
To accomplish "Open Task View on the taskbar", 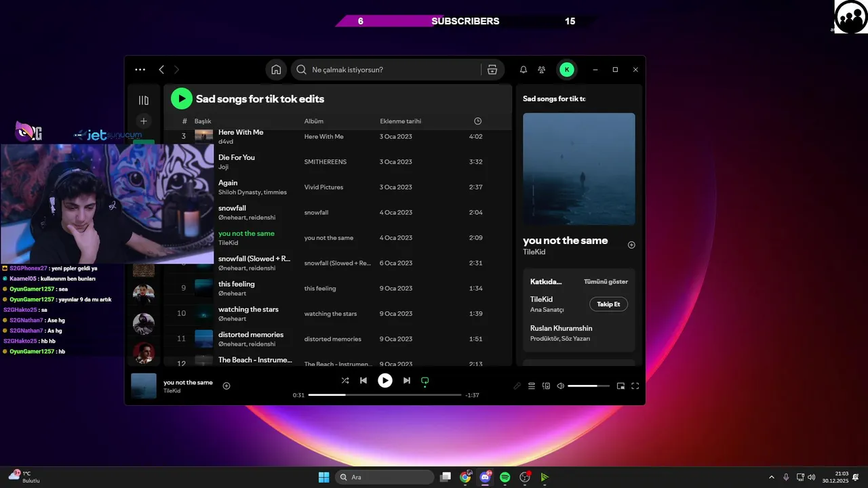I will pyautogui.click(x=446, y=477).
